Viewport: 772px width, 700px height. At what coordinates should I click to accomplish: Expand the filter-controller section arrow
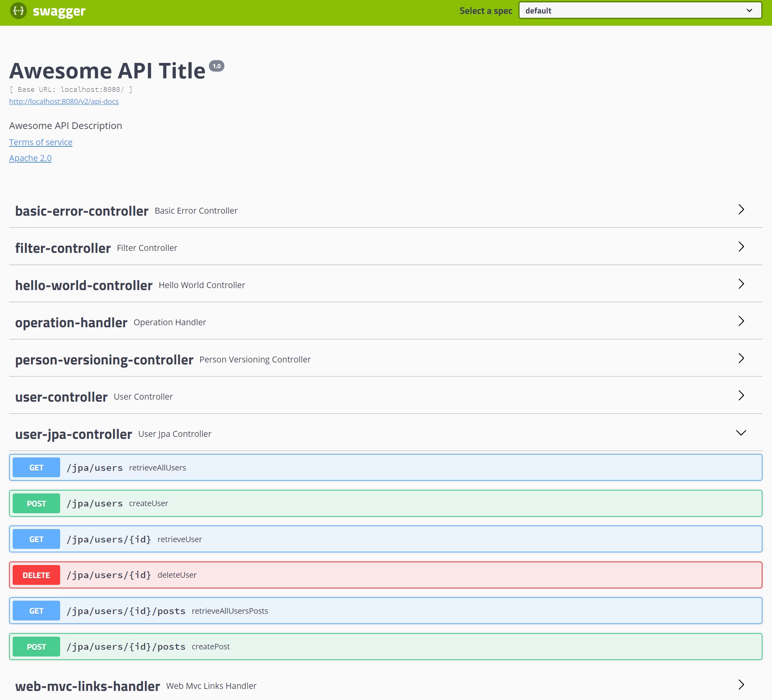coord(741,247)
